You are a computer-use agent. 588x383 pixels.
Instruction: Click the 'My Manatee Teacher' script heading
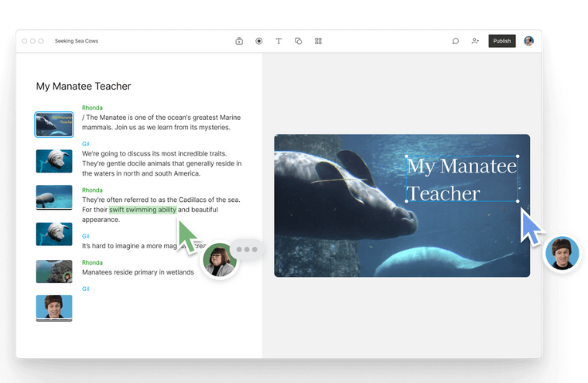pos(84,87)
